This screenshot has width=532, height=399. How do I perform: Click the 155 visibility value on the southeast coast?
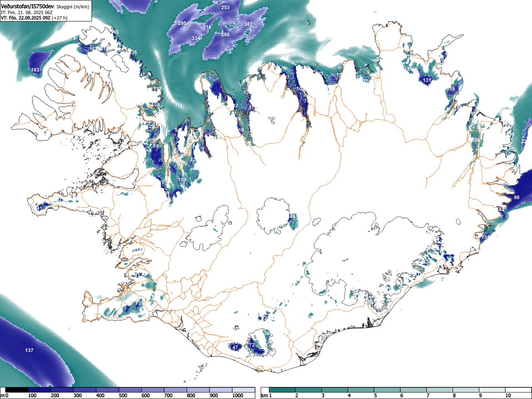click(486, 237)
